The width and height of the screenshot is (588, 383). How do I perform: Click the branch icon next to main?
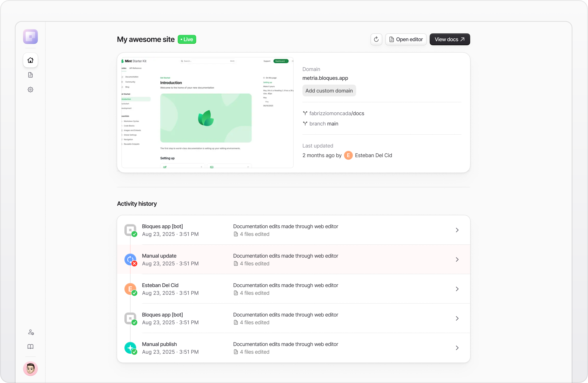(x=305, y=124)
